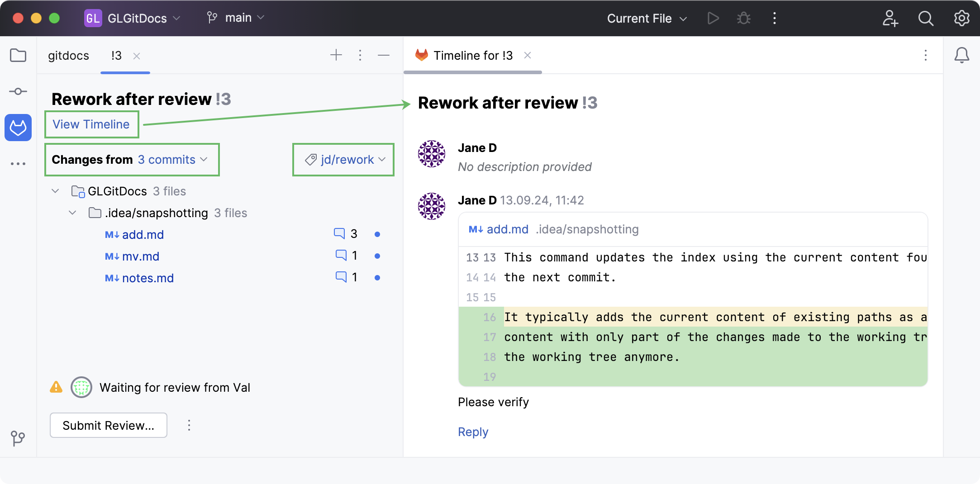Start a Code With Me session
Image resolution: width=980 pixels, height=484 pixels.
[x=890, y=18]
